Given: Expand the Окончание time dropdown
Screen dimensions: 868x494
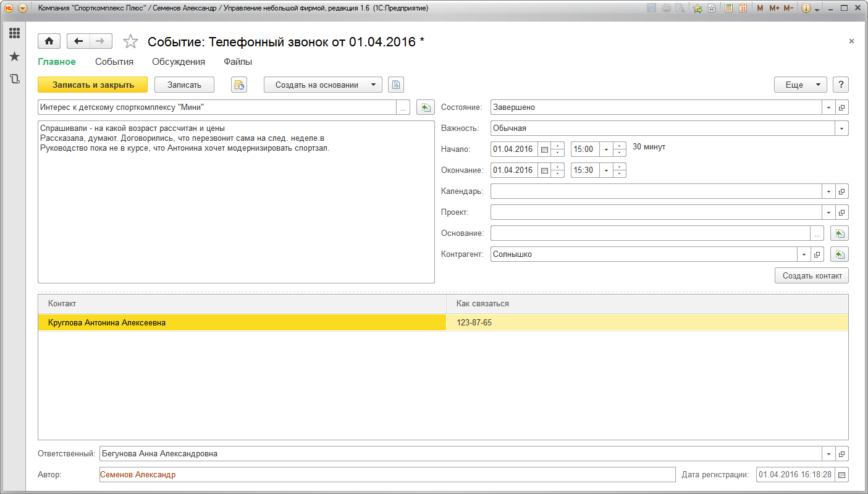Looking at the screenshot, I should 606,170.
